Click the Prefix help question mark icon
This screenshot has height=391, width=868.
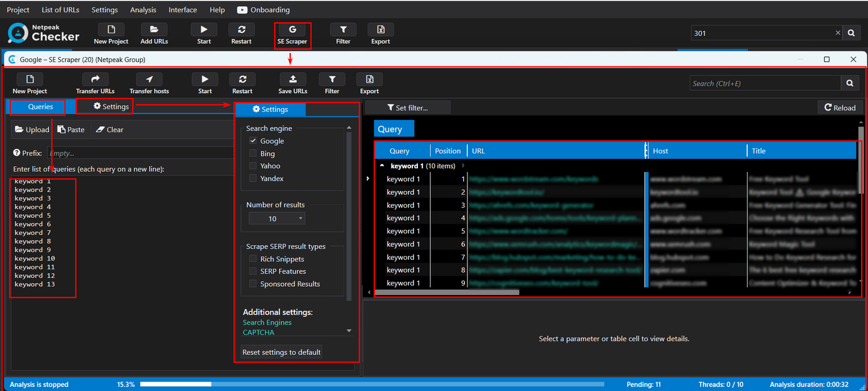(x=16, y=153)
